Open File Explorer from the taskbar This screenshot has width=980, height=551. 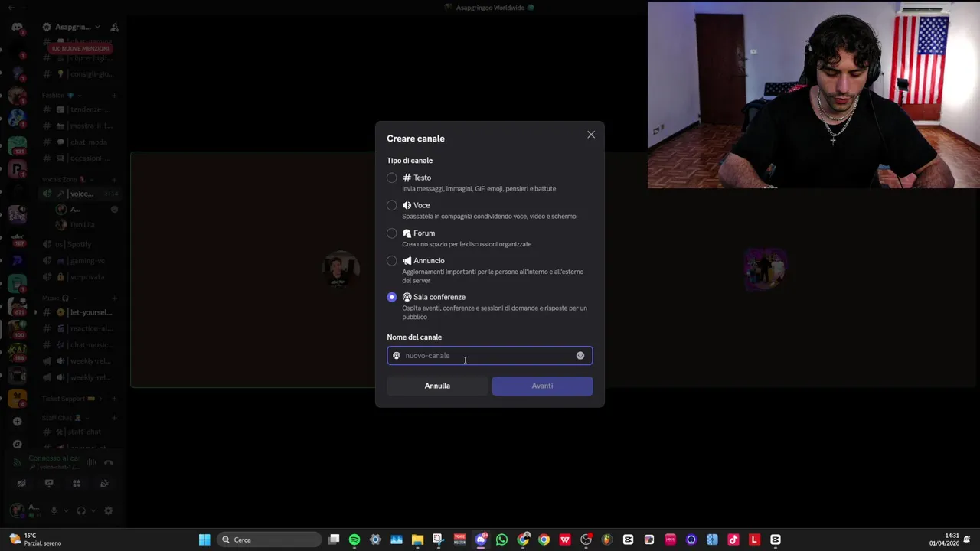coord(417,540)
